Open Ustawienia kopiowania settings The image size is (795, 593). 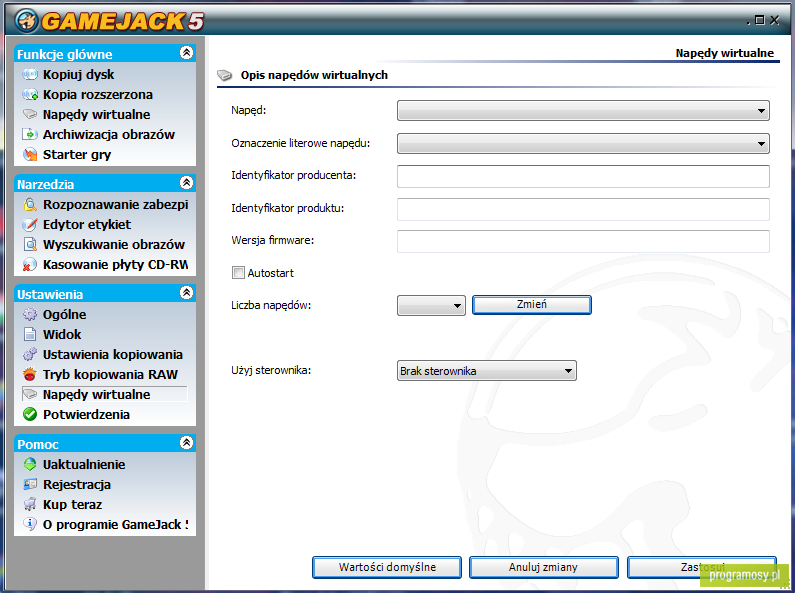(x=113, y=355)
